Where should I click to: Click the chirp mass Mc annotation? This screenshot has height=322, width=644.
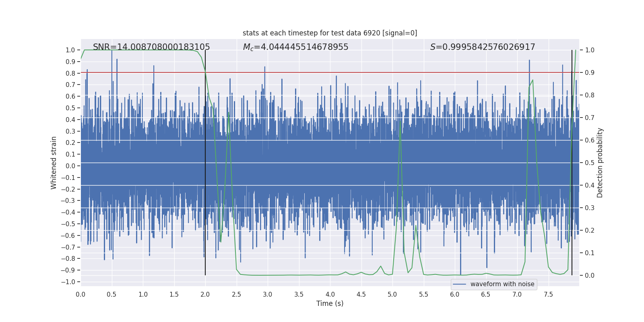[x=295, y=47]
